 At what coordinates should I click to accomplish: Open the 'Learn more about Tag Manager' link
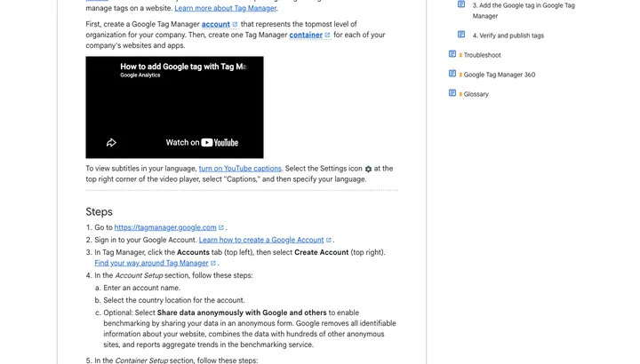coord(225,8)
